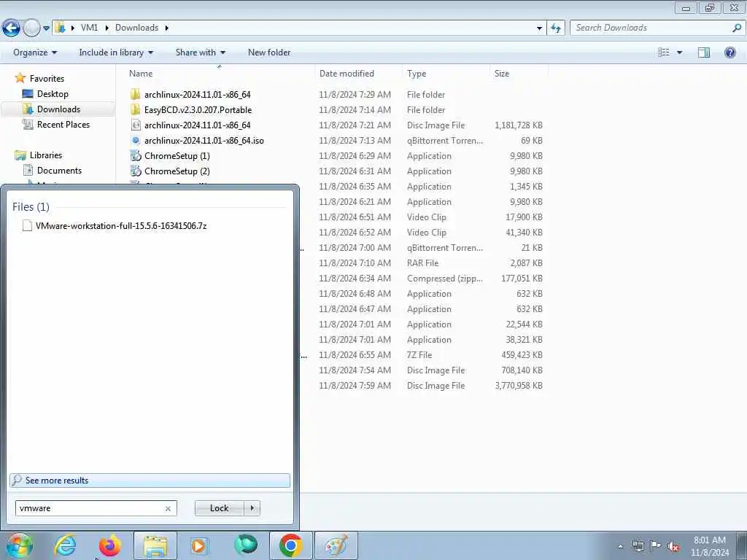The width and height of the screenshot is (747, 560).
Task: Open Documents library in navigation pane
Action: coord(59,171)
